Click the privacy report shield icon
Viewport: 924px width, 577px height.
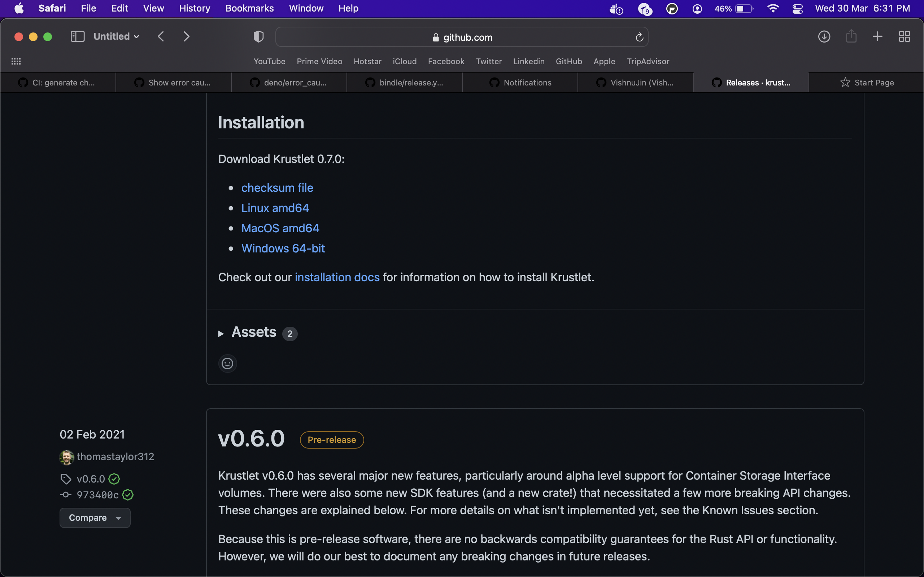click(258, 37)
